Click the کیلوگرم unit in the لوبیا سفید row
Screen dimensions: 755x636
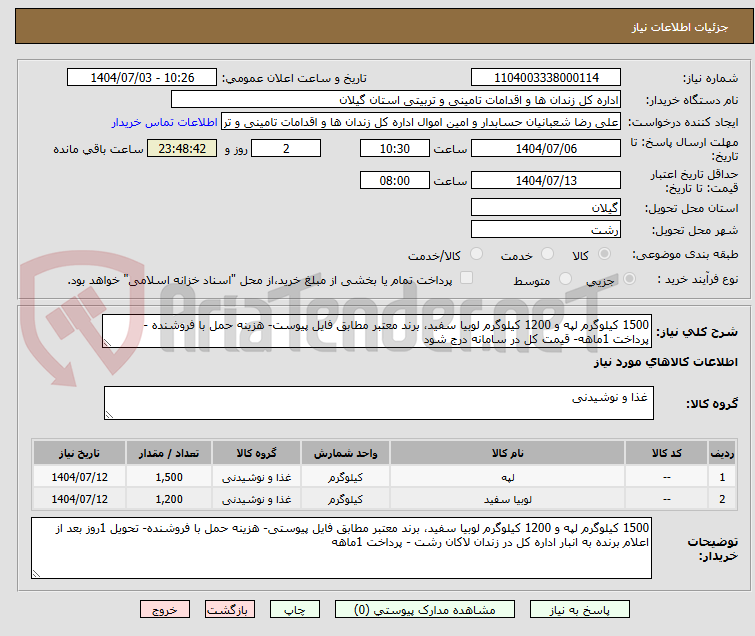pyautogui.click(x=345, y=499)
